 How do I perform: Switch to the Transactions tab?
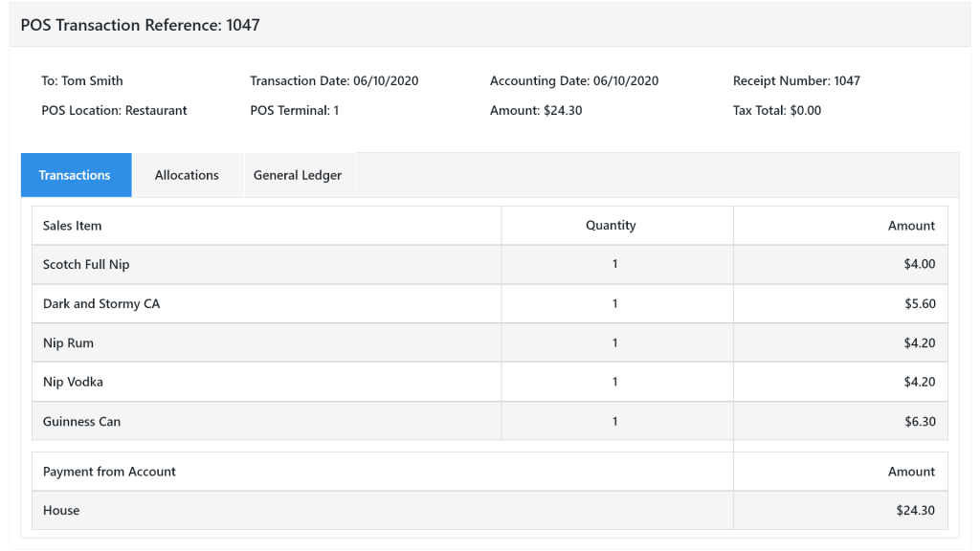click(75, 175)
